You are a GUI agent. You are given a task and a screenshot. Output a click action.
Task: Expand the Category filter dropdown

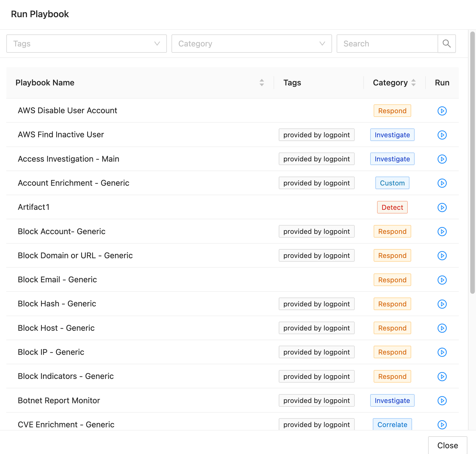click(x=251, y=44)
